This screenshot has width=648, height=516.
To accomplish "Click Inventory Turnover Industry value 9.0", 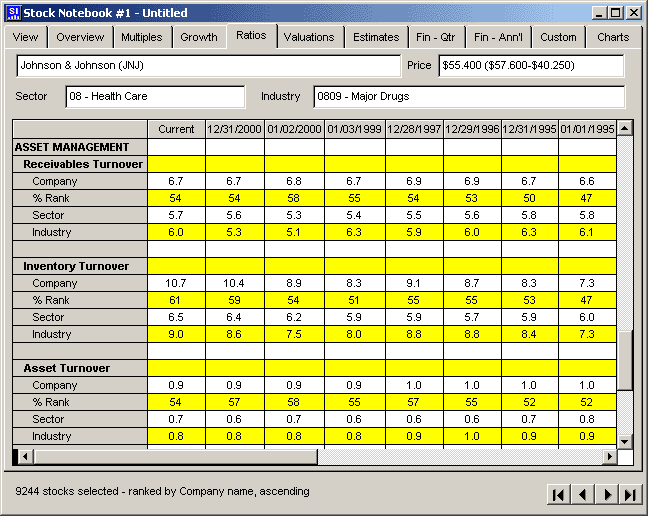I will [x=176, y=334].
